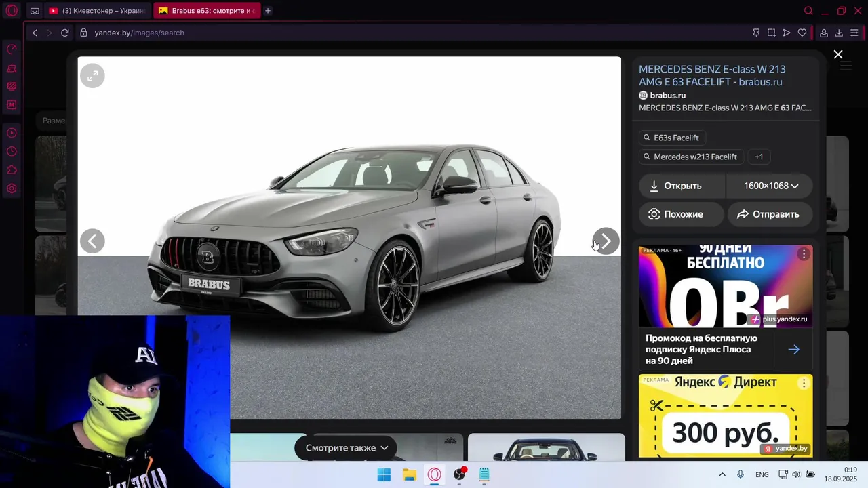The height and width of the screenshot is (488, 868).
Task: Open the Windows Start menu
Action: (384, 474)
